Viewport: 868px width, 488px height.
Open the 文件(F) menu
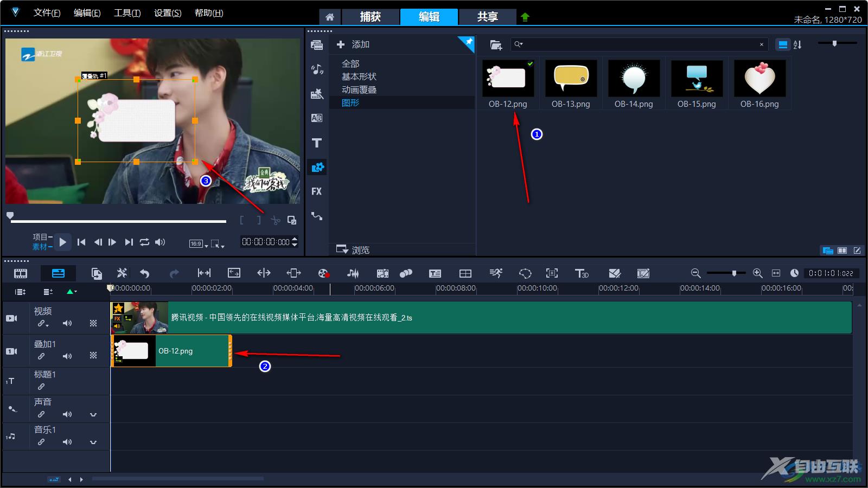(x=47, y=13)
